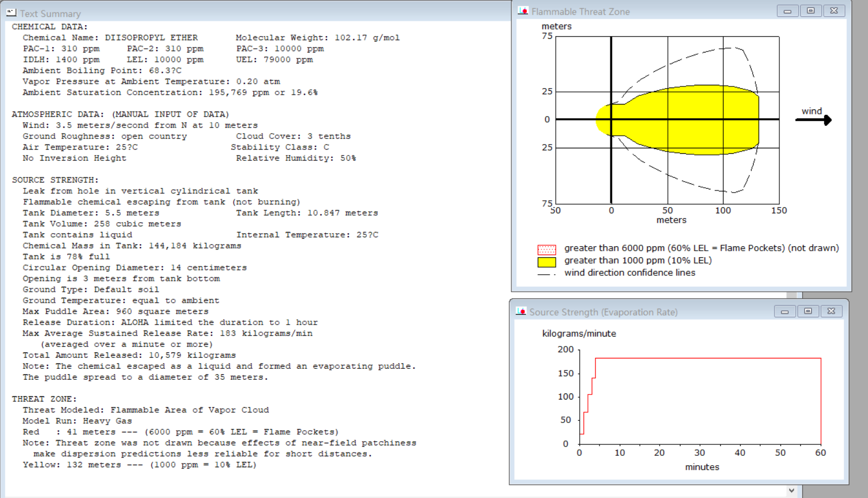Click the Yellow: 132 meters line
The width and height of the screenshot is (868, 498).
point(139,465)
